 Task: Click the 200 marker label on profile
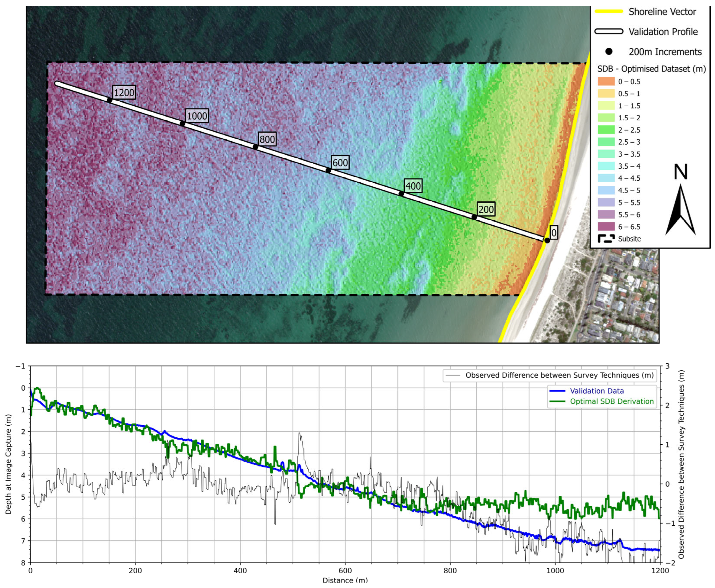point(486,209)
